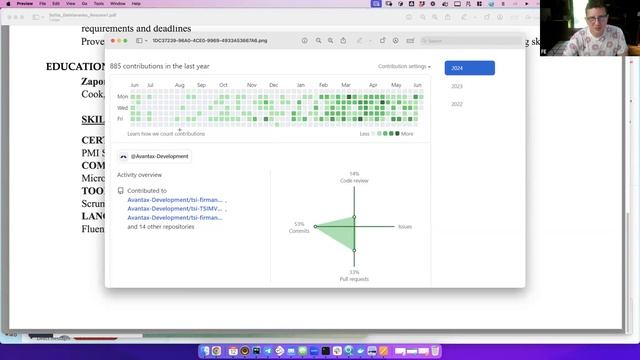Open the Help menu
640x360 pixels.
tap(136, 4)
